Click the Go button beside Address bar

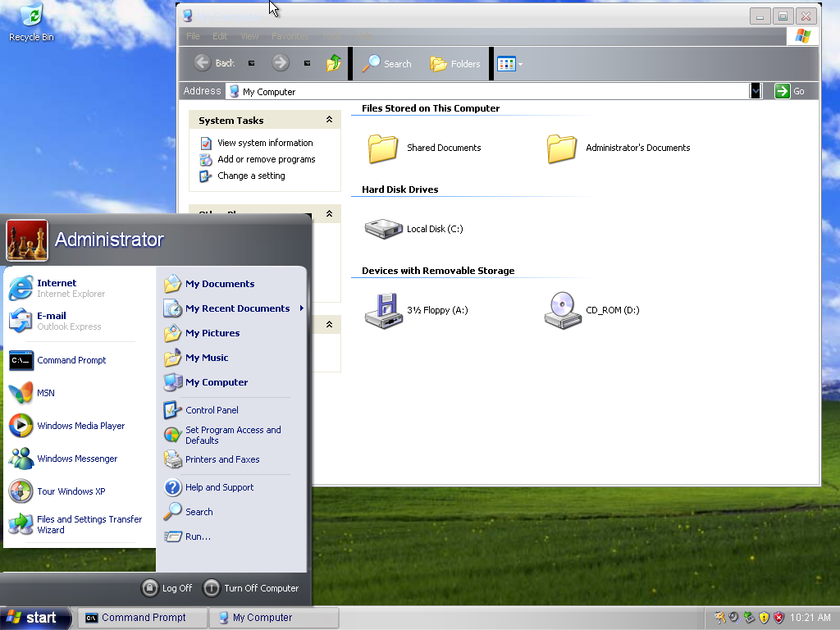click(x=790, y=91)
